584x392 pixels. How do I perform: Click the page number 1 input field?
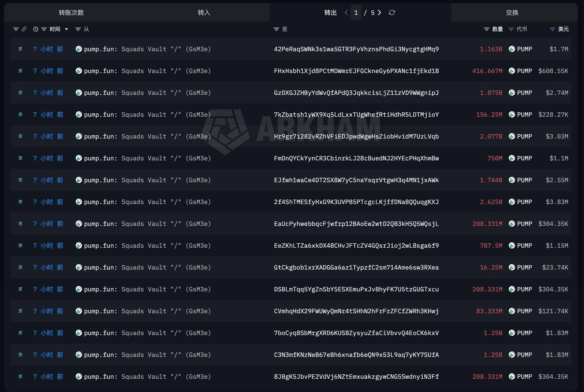pos(356,13)
